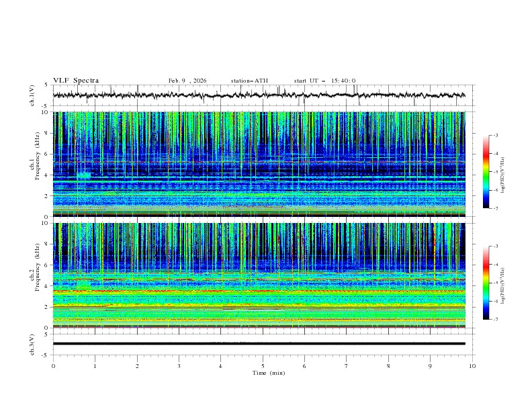This screenshot has width=532, height=411.
Task: Click the "ch.3(V)" axis label
Action: [x=32, y=345]
